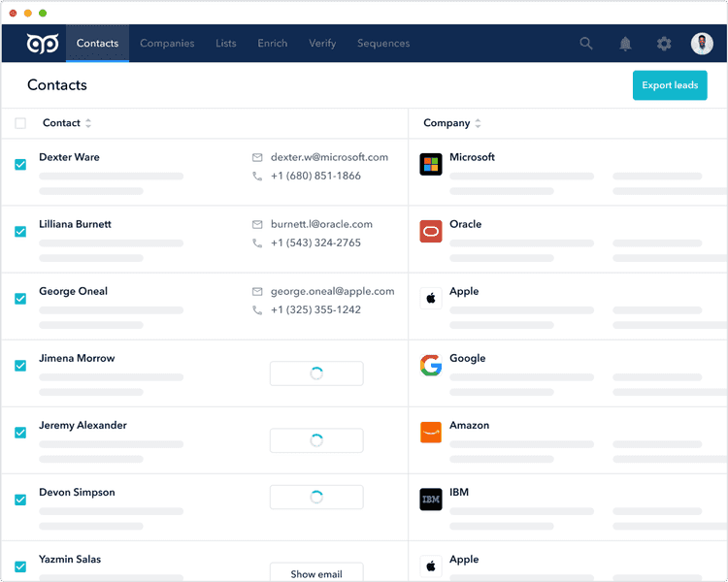Open the Sequences tab
Image resolution: width=728 pixels, height=582 pixels.
383,43
